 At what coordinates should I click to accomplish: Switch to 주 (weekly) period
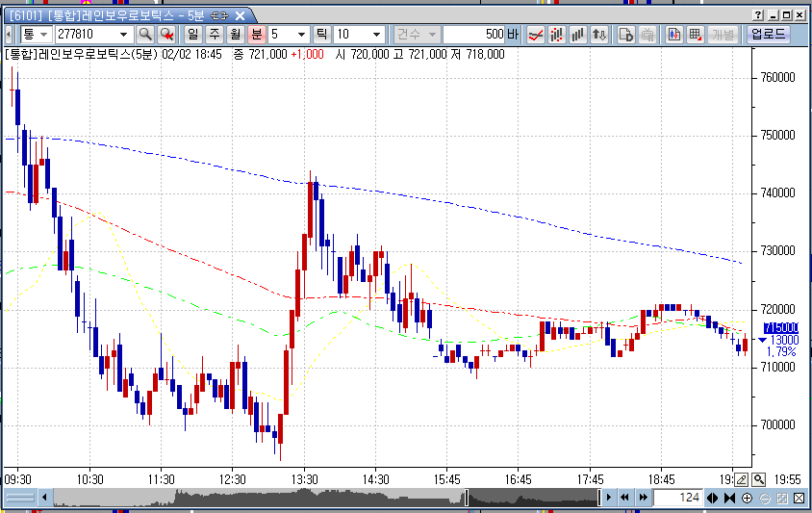coord(214,35)
